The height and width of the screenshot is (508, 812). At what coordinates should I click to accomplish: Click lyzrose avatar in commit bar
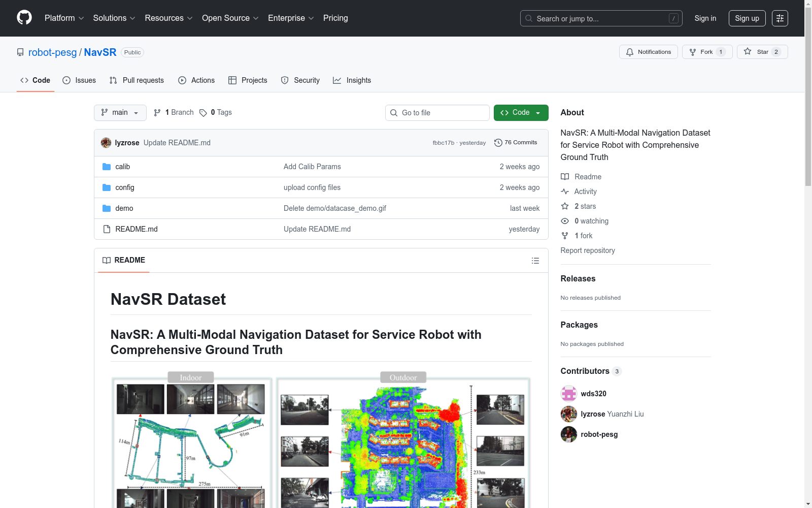[x=106, y=143]
